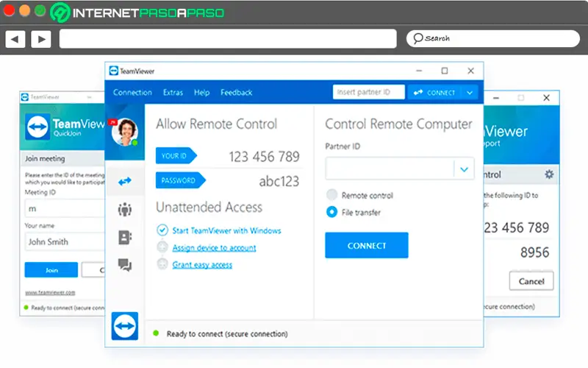This screenshot has width=588, height=368.
Task: Toggle Start TeamViewer with Windows checkbox
Action: click(x=162, y=230)
